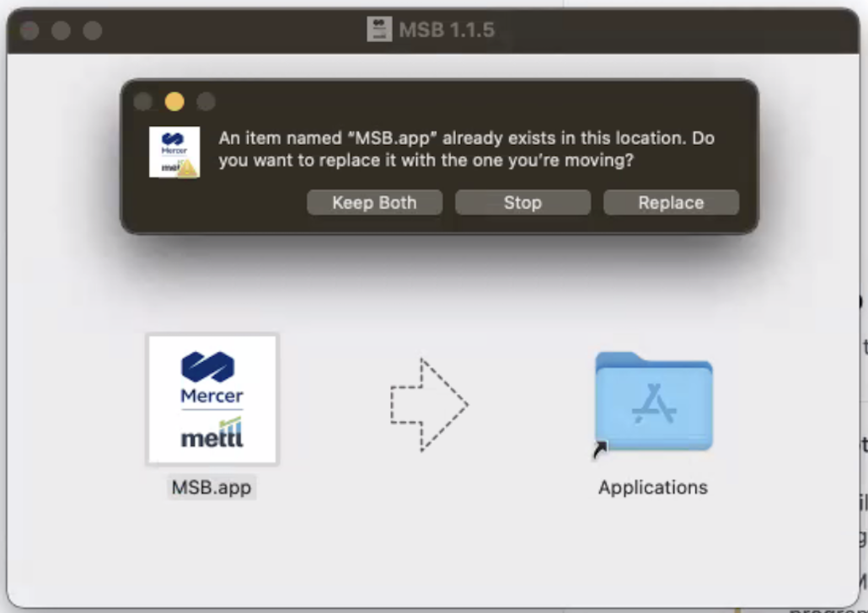The width and height of the screenshot is (868, 613).
Task: Click the yellow warning badge on the dialog icon
Action: tap(189, 168)
